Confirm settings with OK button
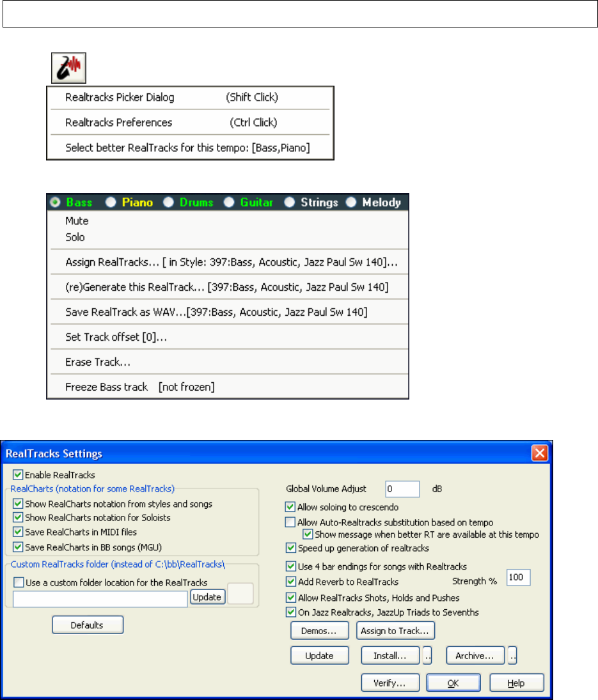 click(453, 683)
